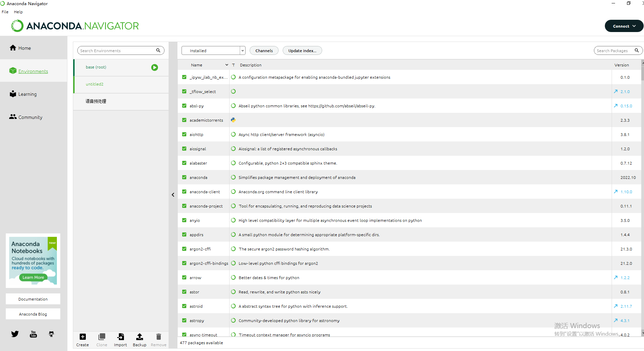Click update arrow for anaconda-client version
The image size is (644, 351).
coord(616,192)
